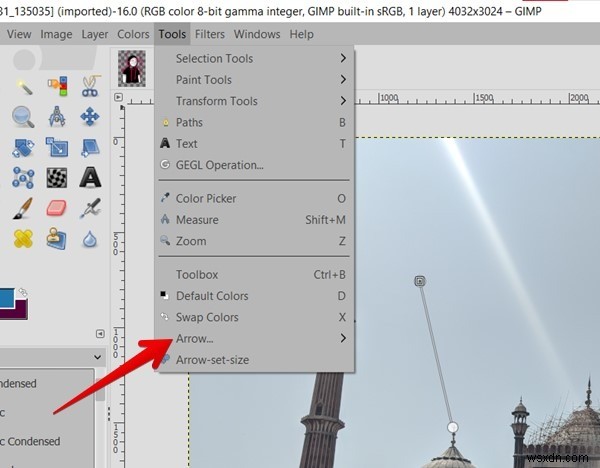Select the 'c Condensed' font entry
The height and width of the screenshot is (468, 600).
pos(30,441)
